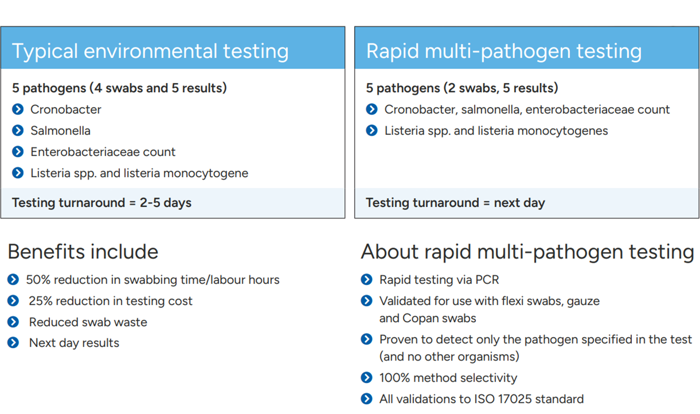
Task: Click the Benefits include heading
Action: [x=83, y=252]
